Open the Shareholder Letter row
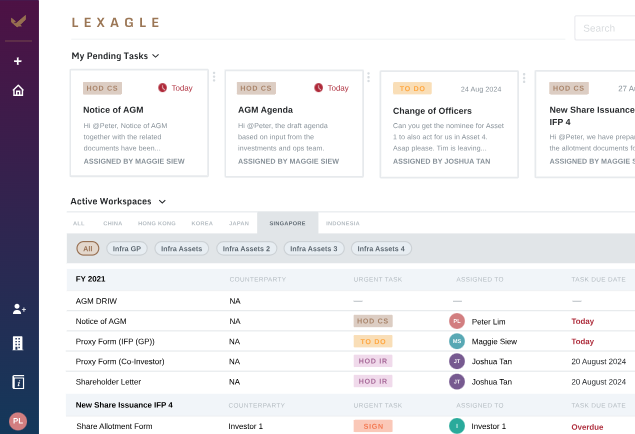Image resolution: width=635 pixels, height=434 pixels. pyautogui.click(x=351, y=381)
